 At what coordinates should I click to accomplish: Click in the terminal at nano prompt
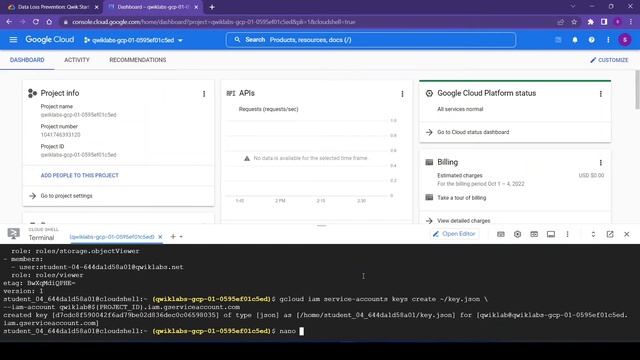[302, 331]
